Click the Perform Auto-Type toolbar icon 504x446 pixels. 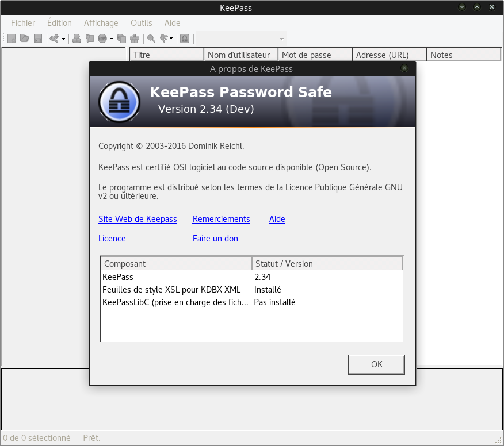point(135,39)
